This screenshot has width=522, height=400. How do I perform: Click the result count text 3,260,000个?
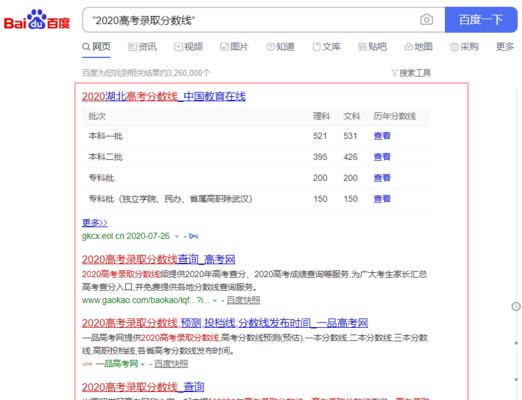pyautogui.click(x=146, y=73)
